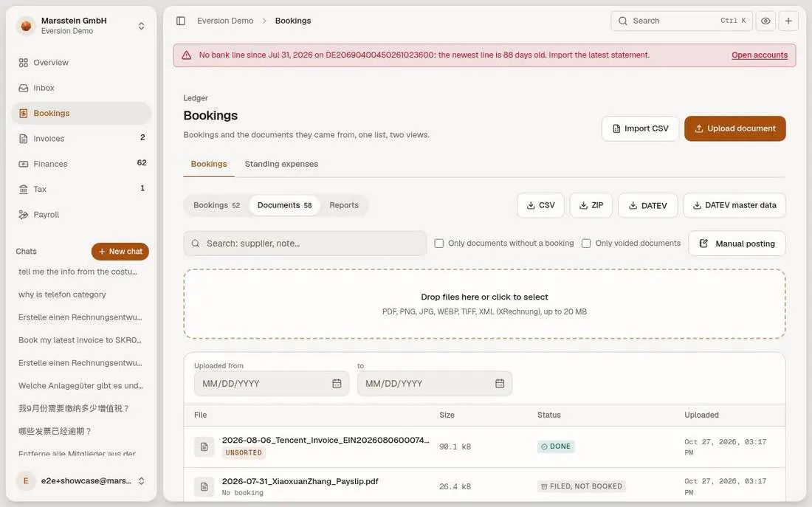Click the file drop zone to select files
Image resolution: width=812 pixels, height=507 pixels.
click(x=484, y=304)
